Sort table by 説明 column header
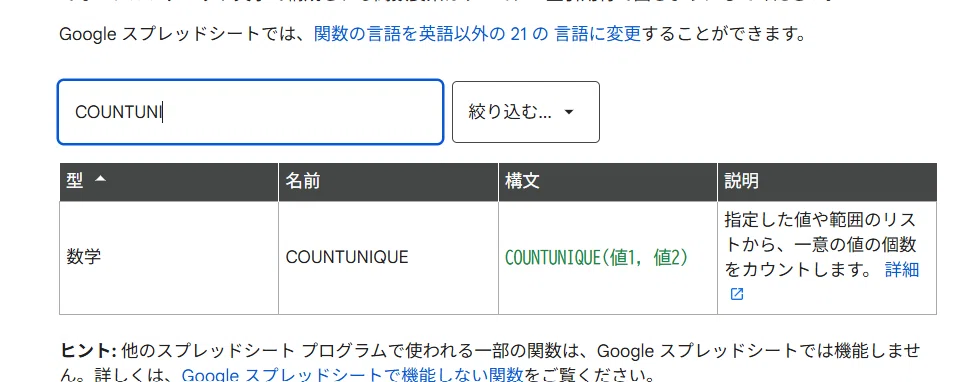This screenshot has height=382, width=977. coord(827,181)
